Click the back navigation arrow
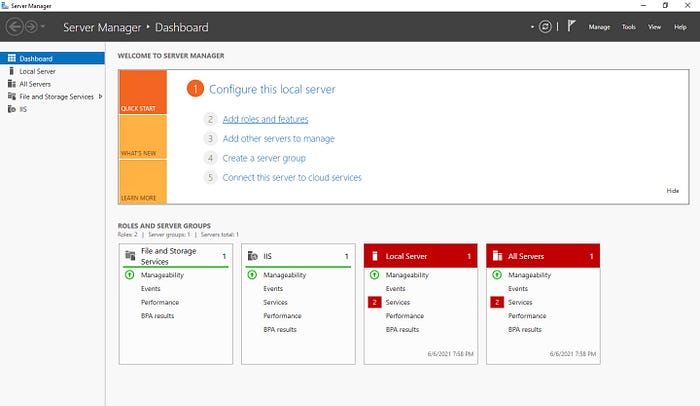 point(14,27)
